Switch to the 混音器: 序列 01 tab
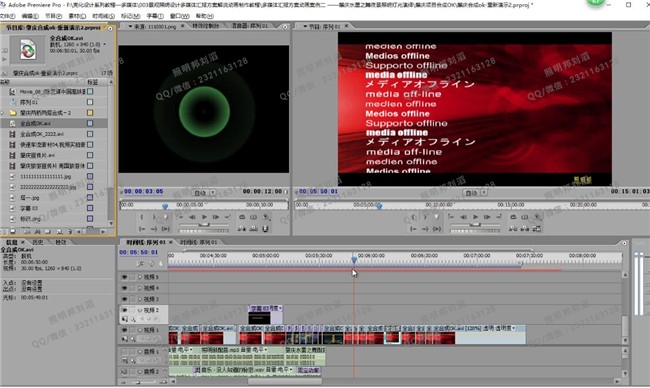The height and width of the screenshot is (388, 650). (x=250, y=26)
